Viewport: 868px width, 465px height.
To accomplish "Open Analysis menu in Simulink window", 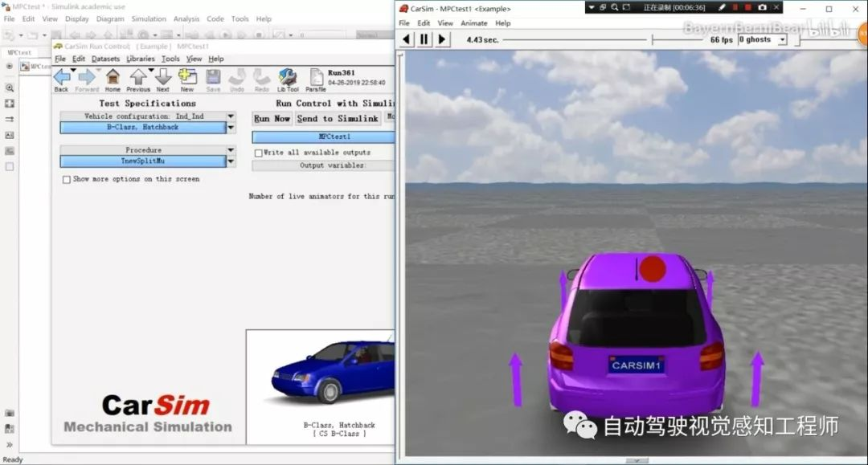I will (186, 18).
